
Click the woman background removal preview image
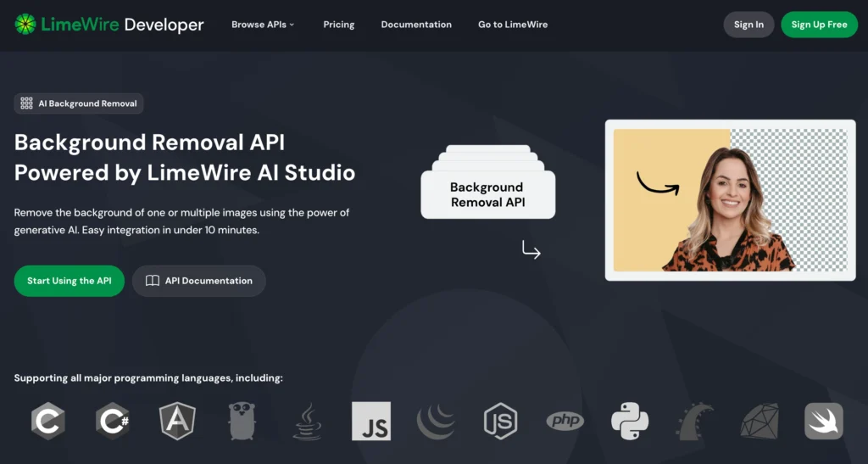[730, 200]
